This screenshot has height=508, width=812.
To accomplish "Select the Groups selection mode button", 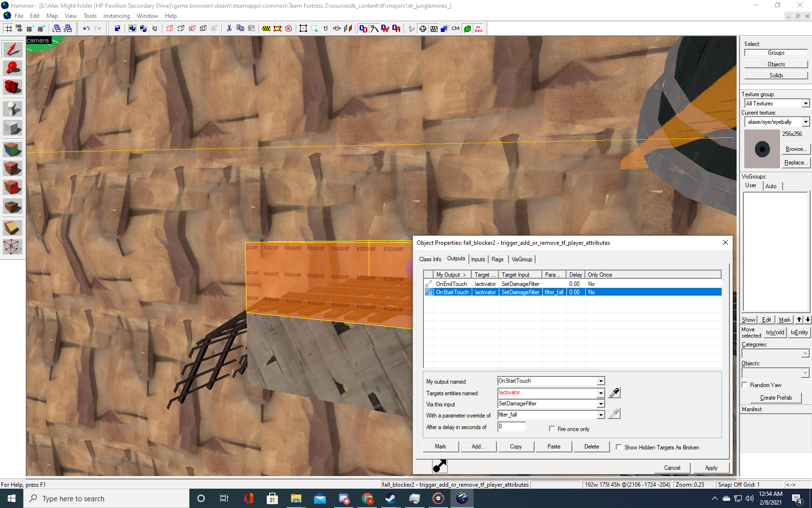I will pos(776,53).
